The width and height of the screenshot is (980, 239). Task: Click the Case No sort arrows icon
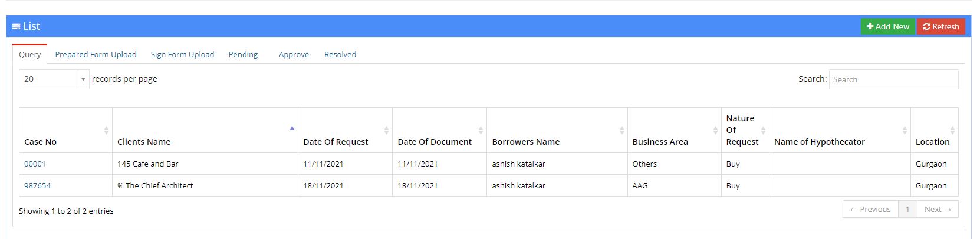[106, 130]
